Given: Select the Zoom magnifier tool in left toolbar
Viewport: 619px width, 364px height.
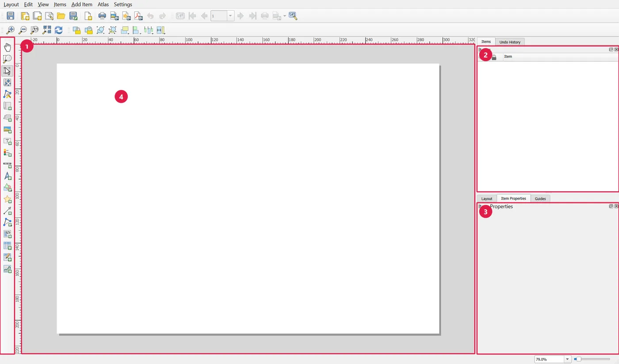Looking at the screenshot, I should point(8,59).
